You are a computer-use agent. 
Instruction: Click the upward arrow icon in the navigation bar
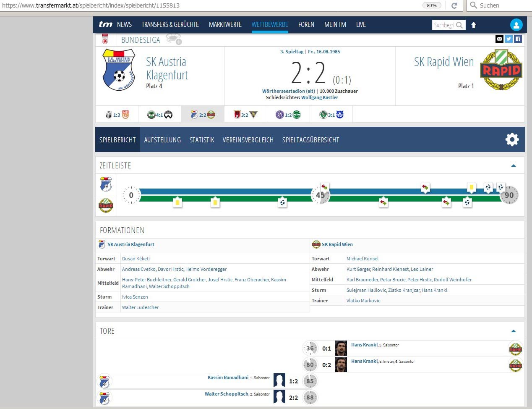pyautogui.click(x=474, y=25)
